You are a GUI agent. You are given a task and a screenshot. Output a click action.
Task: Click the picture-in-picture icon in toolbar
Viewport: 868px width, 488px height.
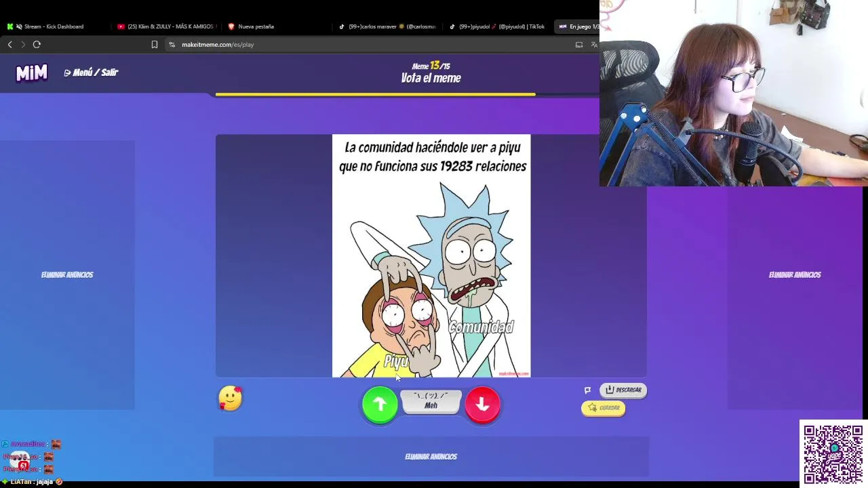click(x=579, y=45)
